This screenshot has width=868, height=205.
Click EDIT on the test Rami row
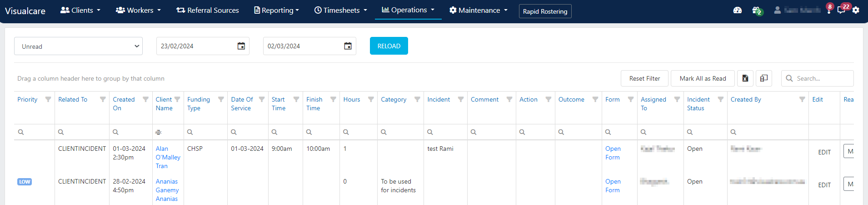(x=824, y=152)
